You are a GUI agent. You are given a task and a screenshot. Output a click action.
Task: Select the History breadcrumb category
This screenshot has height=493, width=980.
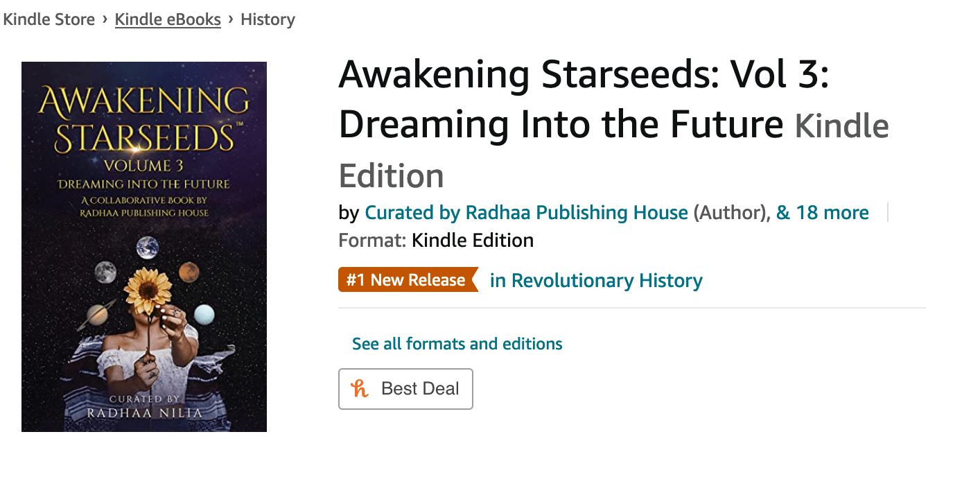(268, 19)
